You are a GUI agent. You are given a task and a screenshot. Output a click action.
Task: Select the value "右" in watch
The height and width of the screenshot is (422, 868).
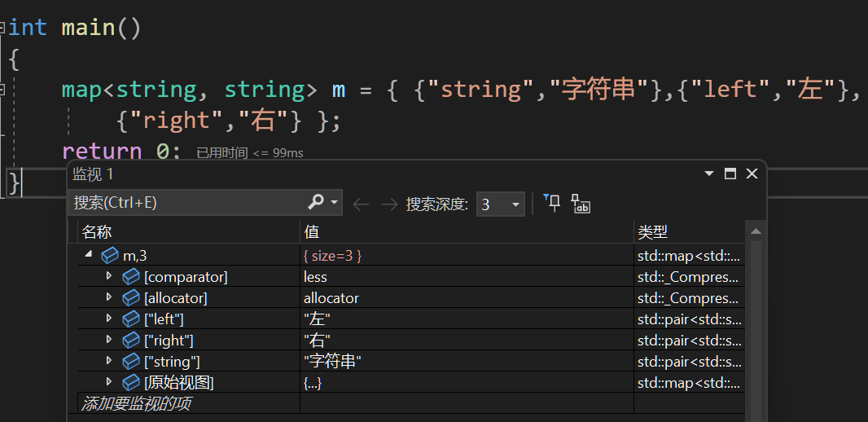pos(318,340)
